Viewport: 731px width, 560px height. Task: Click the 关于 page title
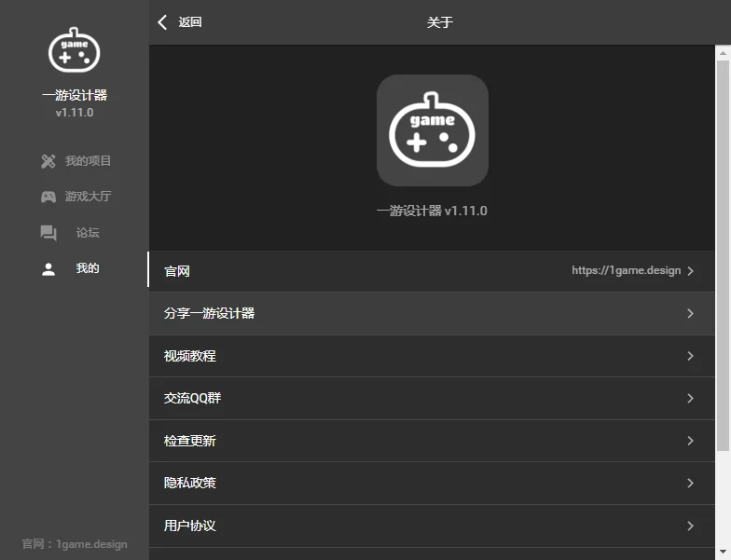coord(440,22)
